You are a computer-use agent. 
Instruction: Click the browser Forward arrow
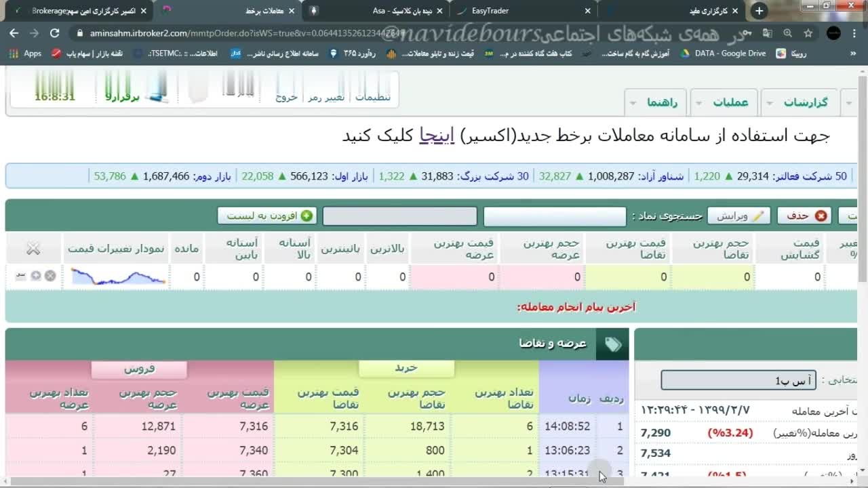pyautogui.click(x=35, y=33)
